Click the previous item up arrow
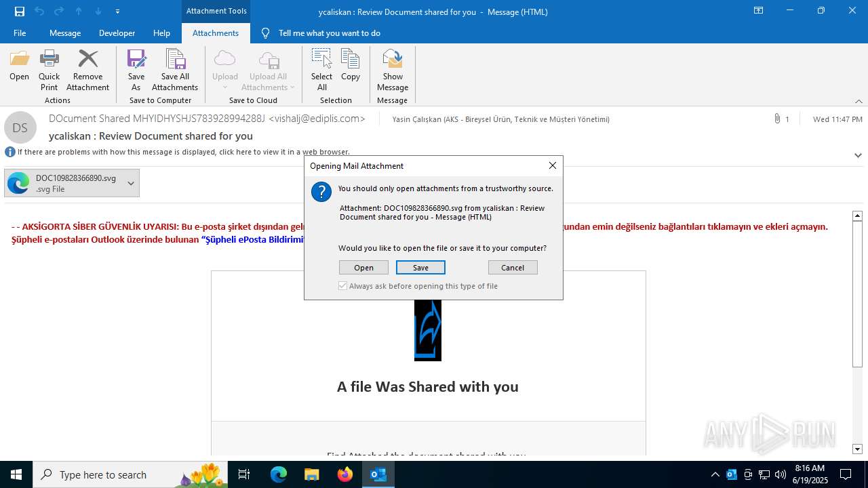The image size is (868, 488). (x=79, y=11)
